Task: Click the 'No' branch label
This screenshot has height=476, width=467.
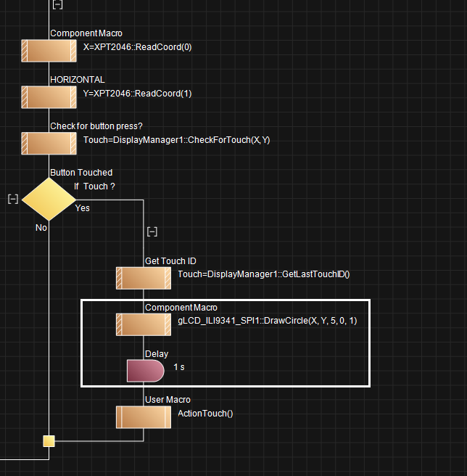Action: click(41, 227)
